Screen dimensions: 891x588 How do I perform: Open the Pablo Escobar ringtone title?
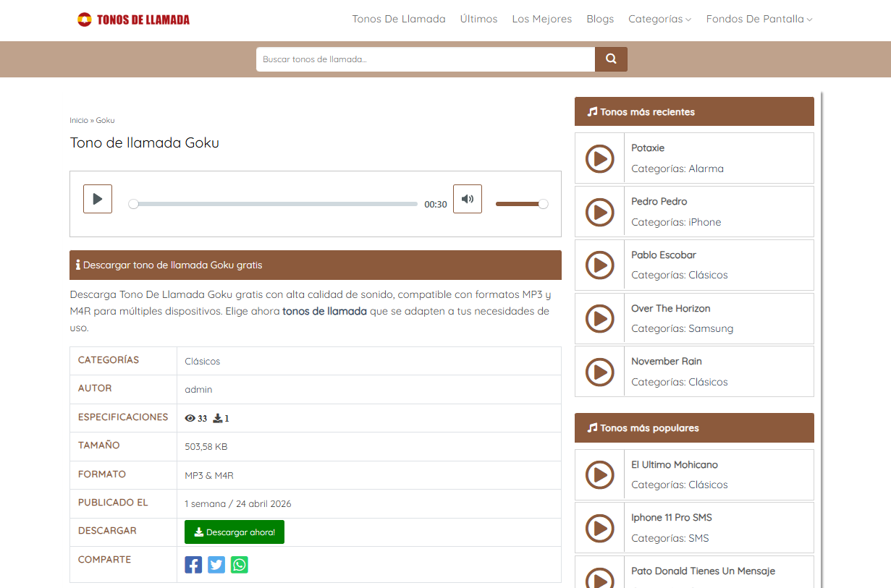point(664,255)
